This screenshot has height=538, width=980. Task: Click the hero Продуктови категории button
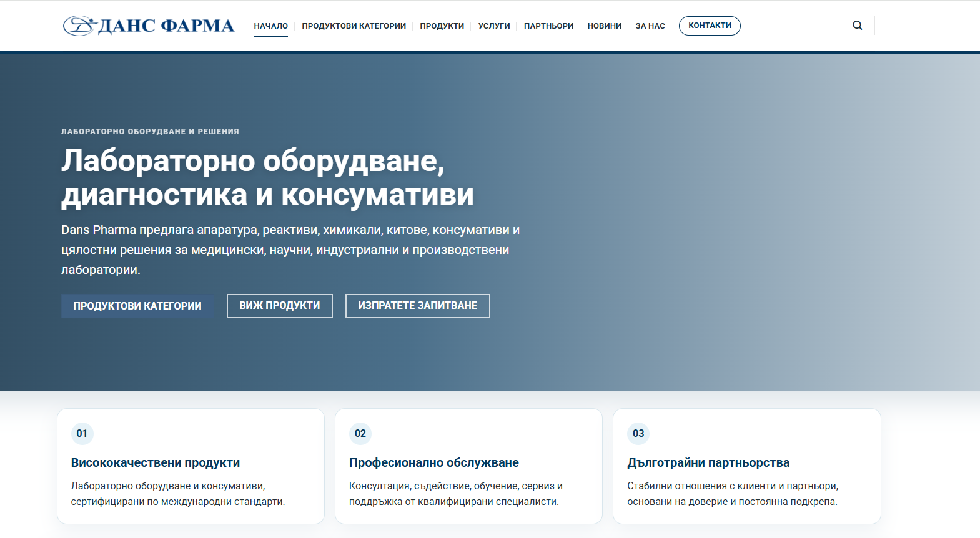pyautogui.click(x=137, y=306)
